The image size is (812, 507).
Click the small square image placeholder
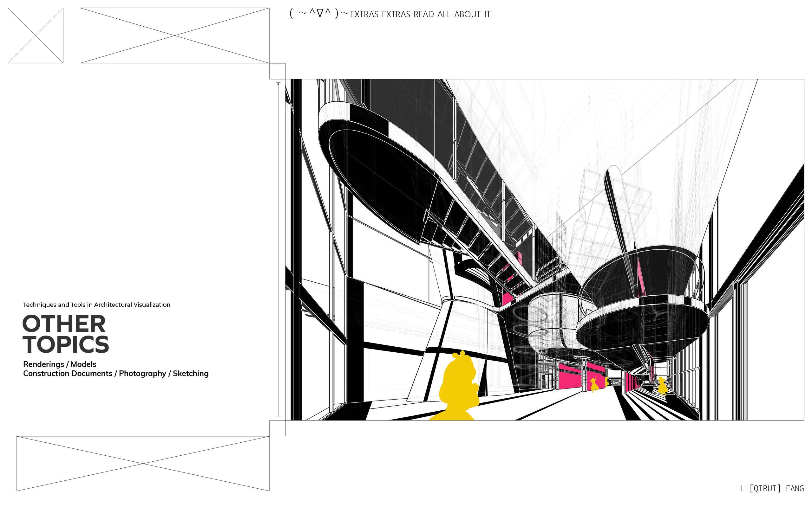(x=36, y=35)
